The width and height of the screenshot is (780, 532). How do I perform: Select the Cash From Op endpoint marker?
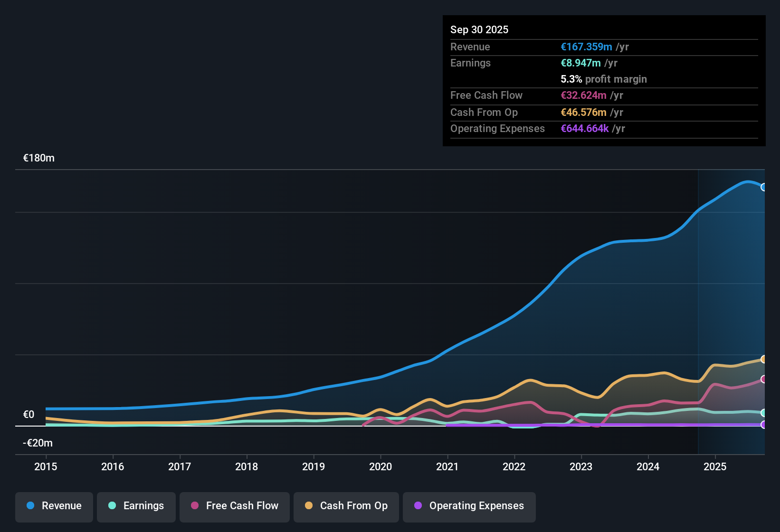(763, 359)
